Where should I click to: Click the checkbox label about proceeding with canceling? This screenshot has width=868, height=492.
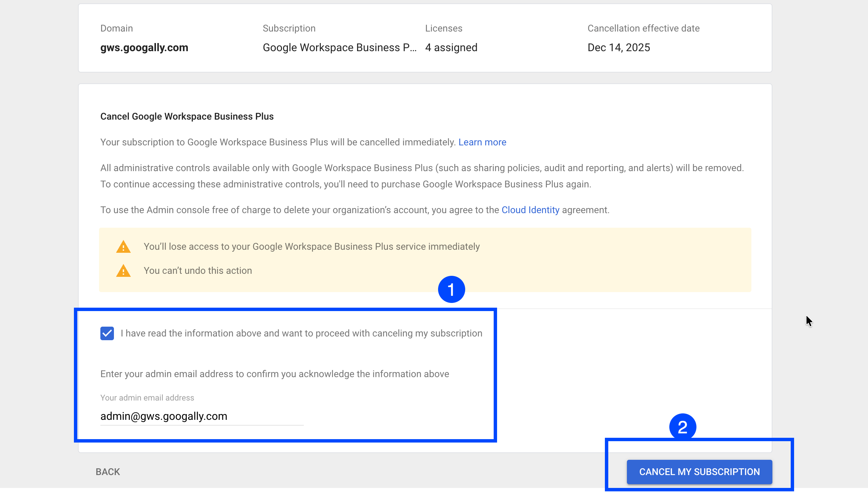tap(301, 333)
